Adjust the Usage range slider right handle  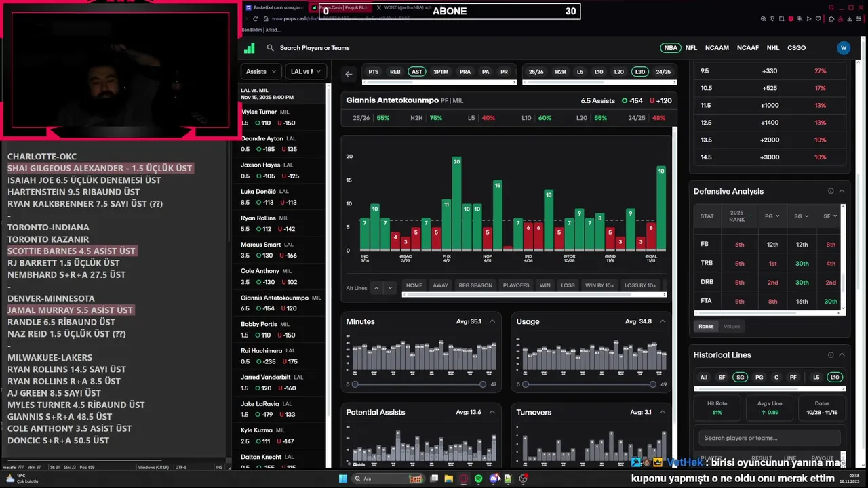(x=653, y=384)
